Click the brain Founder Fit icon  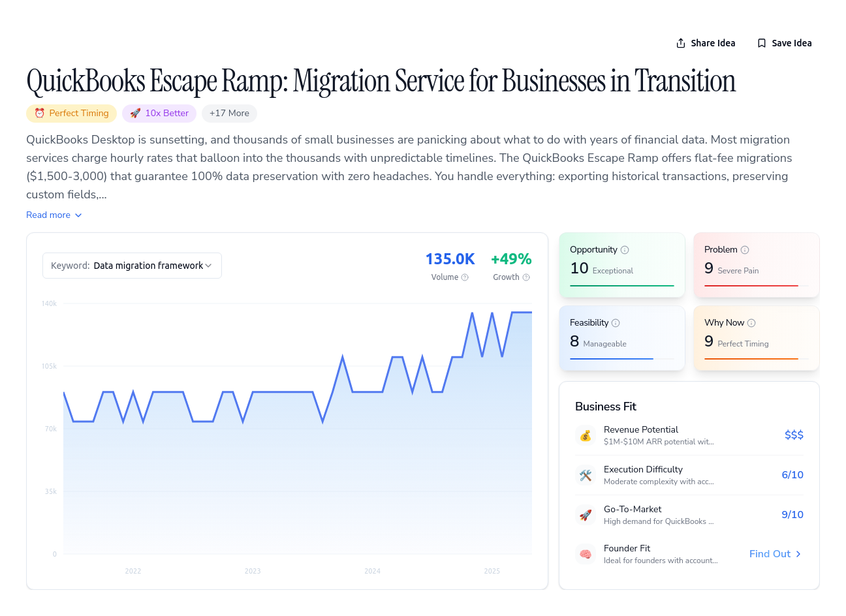pos(586,554)
